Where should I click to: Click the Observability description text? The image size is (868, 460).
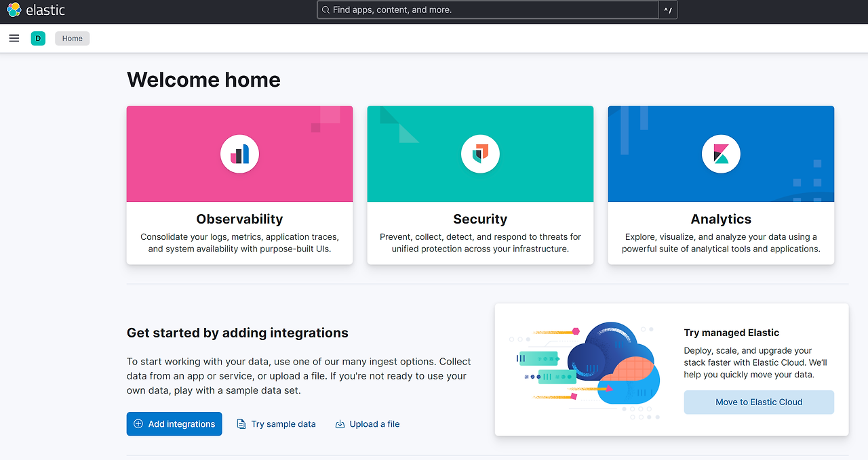click(x=239, y=243)
